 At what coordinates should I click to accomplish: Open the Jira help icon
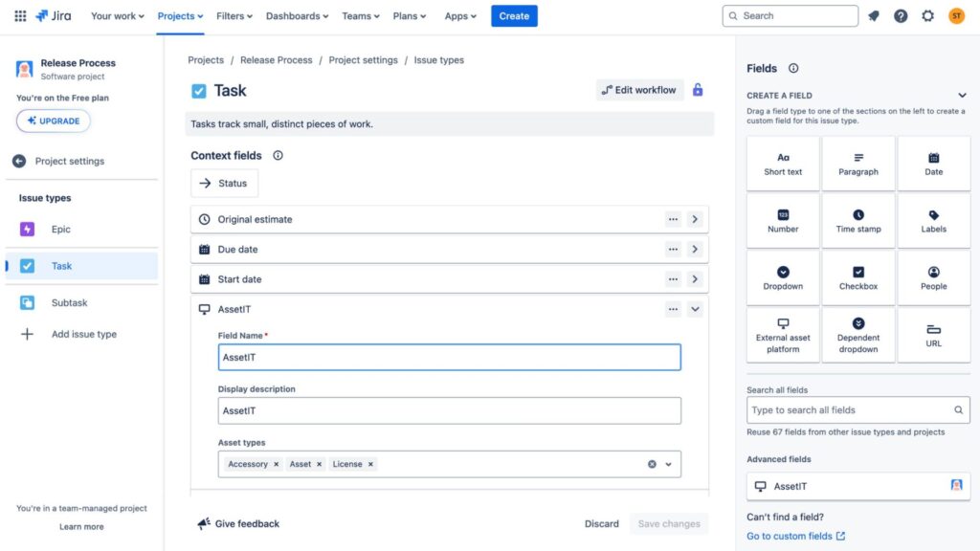[900, 15]
